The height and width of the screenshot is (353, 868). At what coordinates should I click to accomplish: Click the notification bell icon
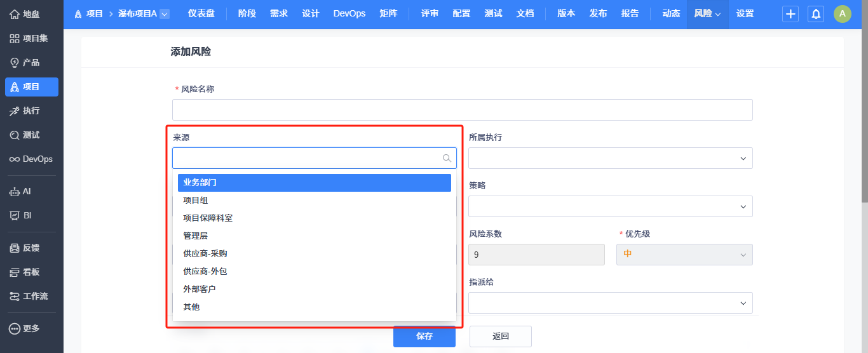tap(816, 14)
